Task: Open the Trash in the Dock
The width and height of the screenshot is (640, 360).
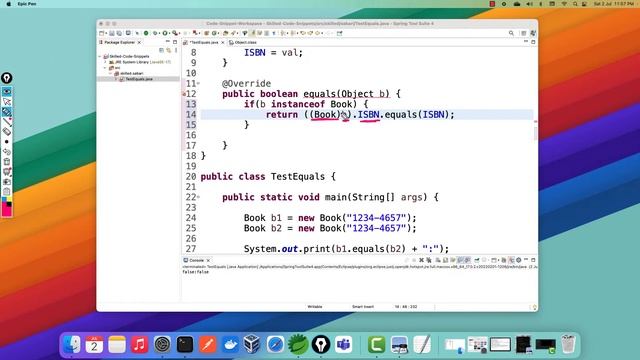Action: click(x=568, y=345)
